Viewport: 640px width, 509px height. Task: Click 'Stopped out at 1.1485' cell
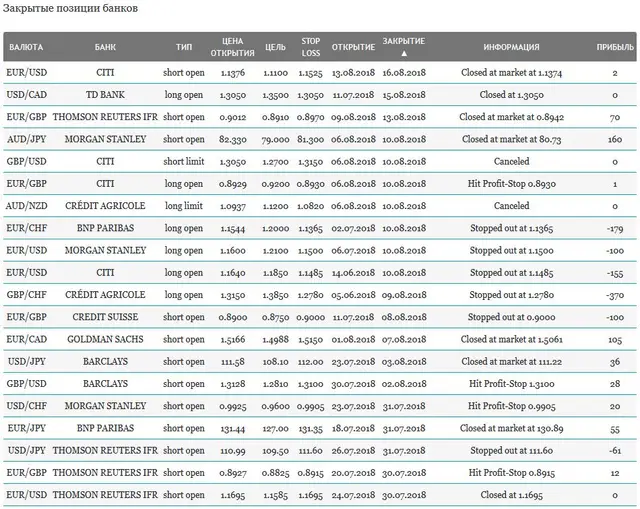(511, 273)
